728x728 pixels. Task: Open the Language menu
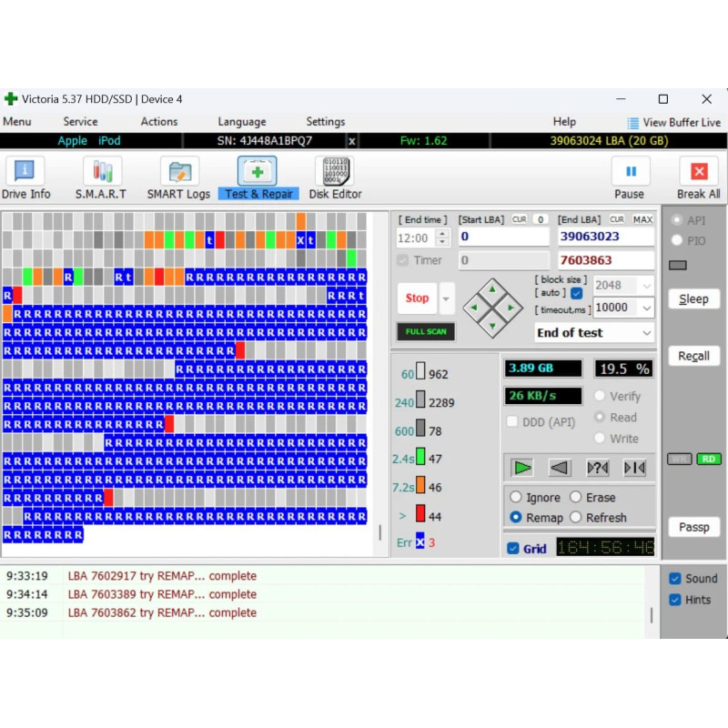click(x=242, y=122)
